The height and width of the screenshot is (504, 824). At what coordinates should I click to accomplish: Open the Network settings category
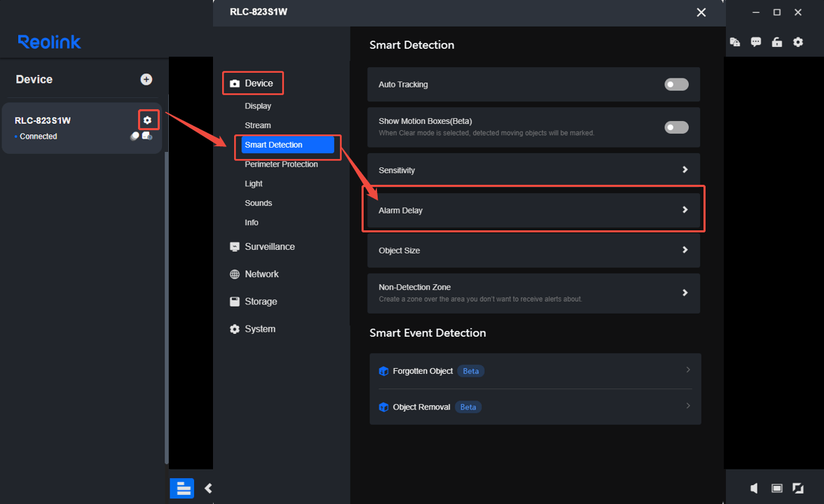pyautogui.click(x=254, y=274)
